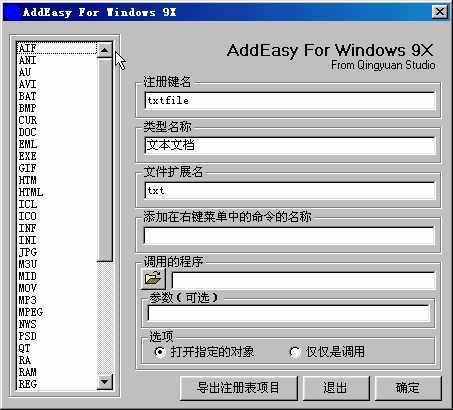The image size is (453, 410).
Task: Open the folder browse icon for program
Action: coord(153,278)
